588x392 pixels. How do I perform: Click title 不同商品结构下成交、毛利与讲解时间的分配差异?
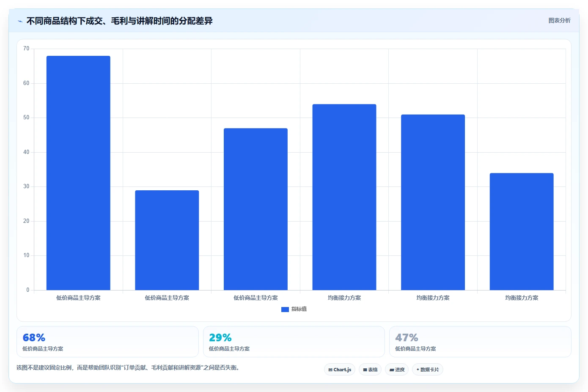click(119, 21)
